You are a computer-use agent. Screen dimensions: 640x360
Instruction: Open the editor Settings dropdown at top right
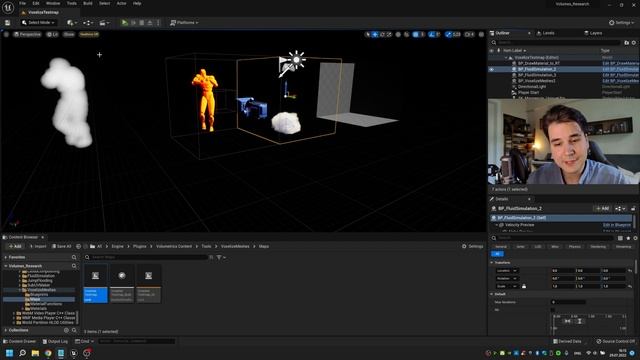622,23
